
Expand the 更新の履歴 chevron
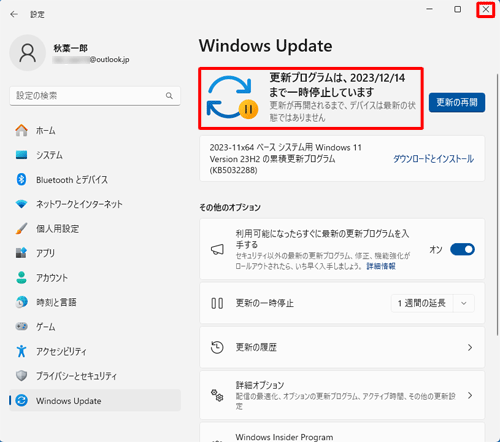pyautogui.click(x=470, y=348)
